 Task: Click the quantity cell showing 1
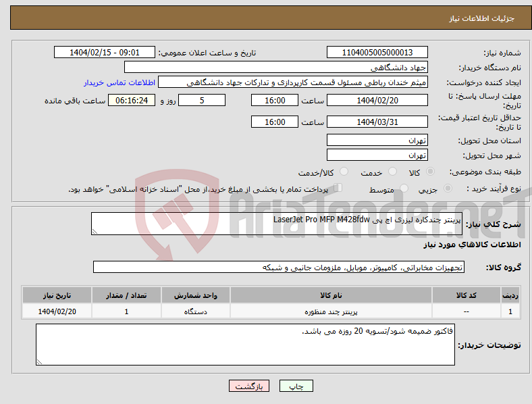126,311
